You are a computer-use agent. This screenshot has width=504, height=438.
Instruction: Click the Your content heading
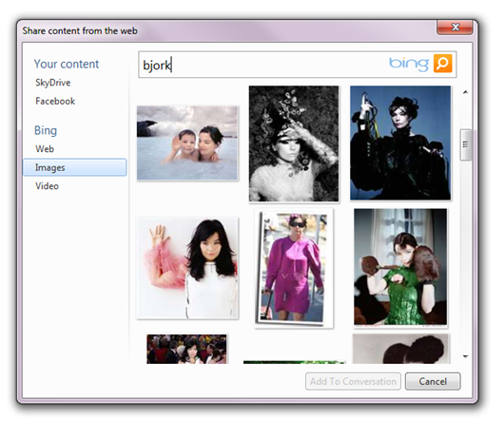tap(67, 64)
